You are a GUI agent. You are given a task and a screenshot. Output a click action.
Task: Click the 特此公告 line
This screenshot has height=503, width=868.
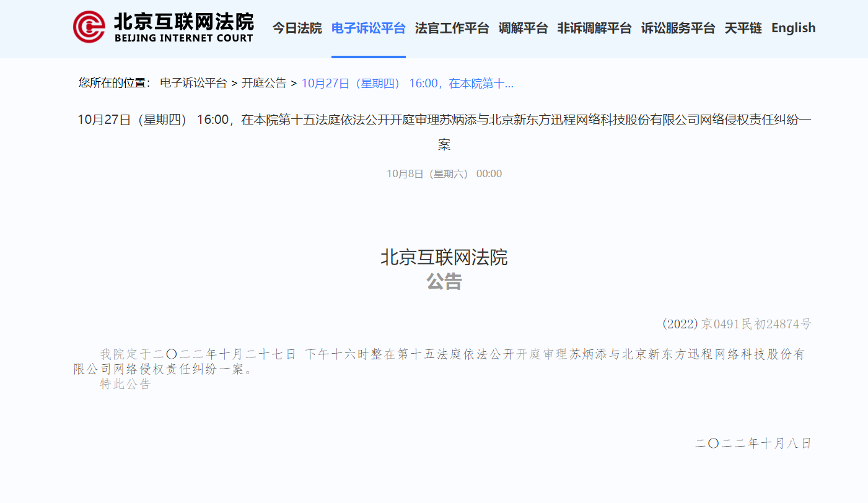point(126,384)
